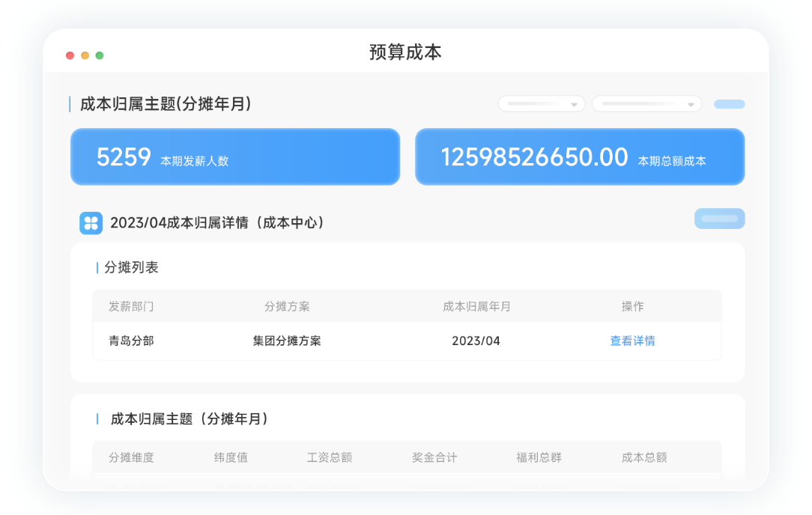Click the green maximize window dot
The image size is (812, 515).
pyautogui.click(x=100, y=55)
